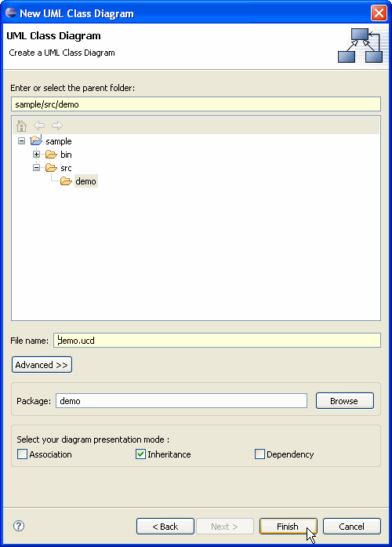
Task: Go to previous page with Back button
Action: [x=165, y=526]
